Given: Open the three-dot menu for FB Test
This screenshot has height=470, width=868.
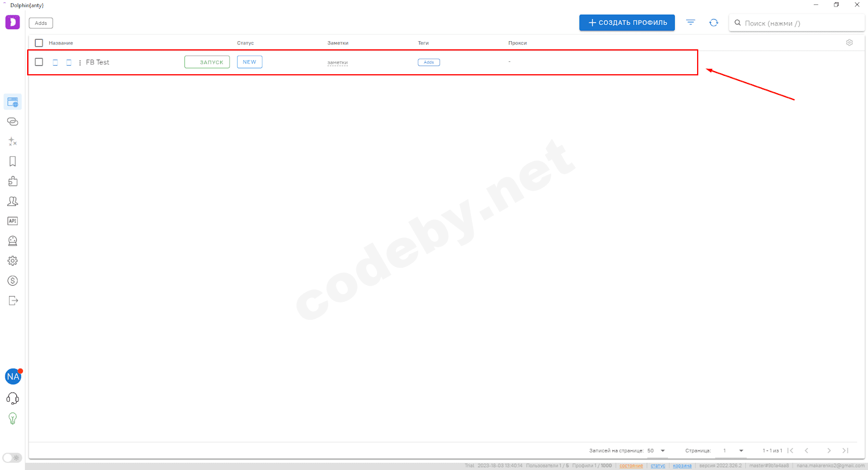Looking at the screenshot, I should [x=80, y=62].
